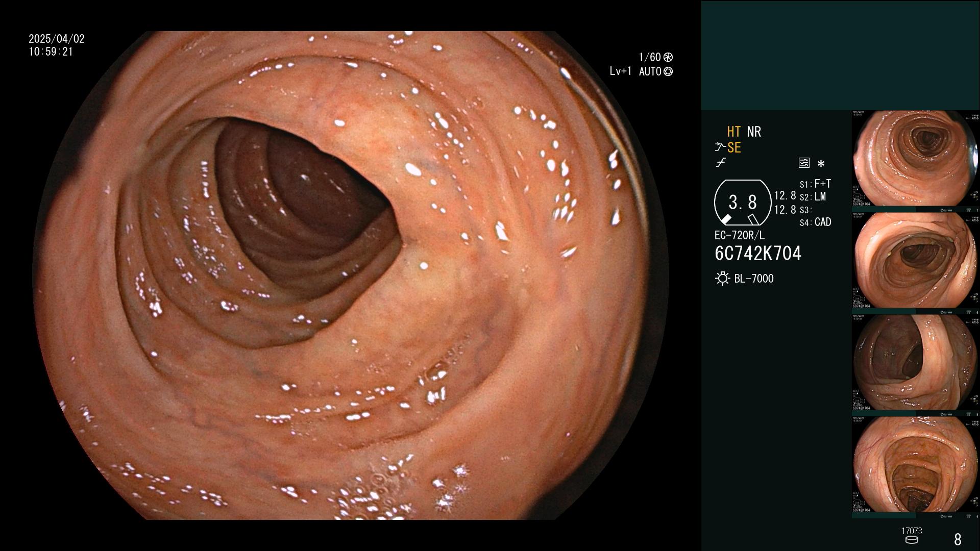Screen dimensions: 980x551
Task: Open the third thumbnail showing a dark fold
Action: tap(915, 363)
